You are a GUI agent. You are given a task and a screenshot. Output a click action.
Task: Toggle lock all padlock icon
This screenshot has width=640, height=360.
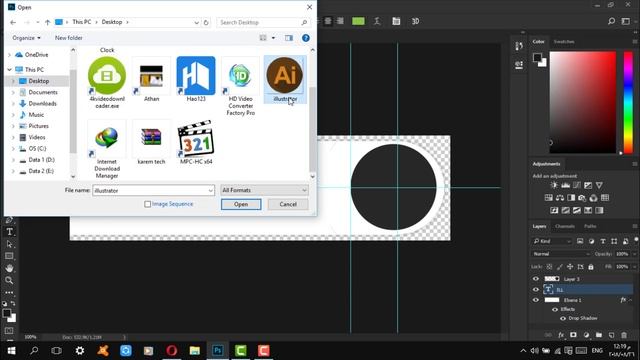(591, 267)
